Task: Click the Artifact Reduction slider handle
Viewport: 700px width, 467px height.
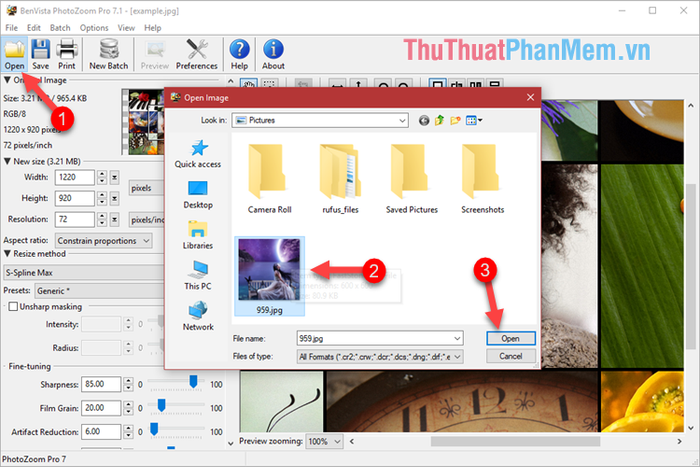Action: point(154,429)
